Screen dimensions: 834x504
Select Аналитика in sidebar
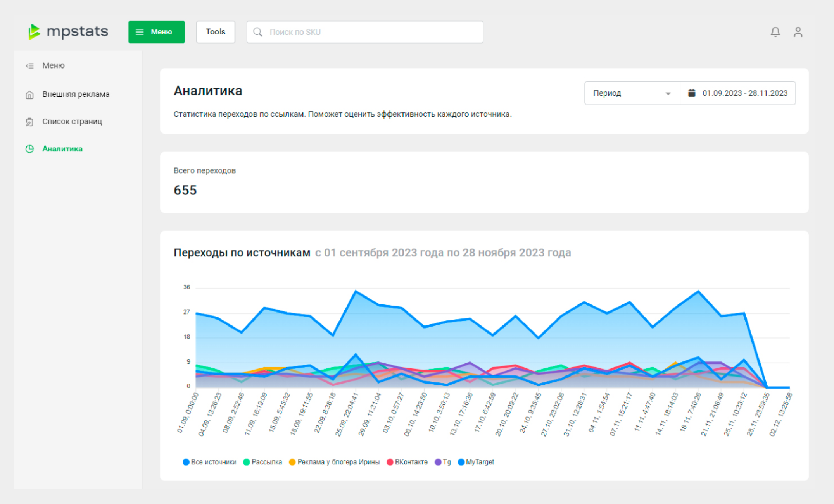click(62, 149)
